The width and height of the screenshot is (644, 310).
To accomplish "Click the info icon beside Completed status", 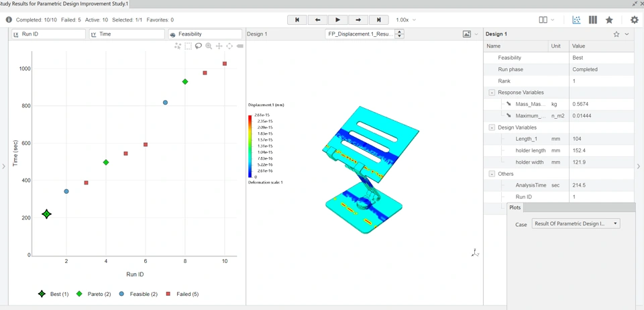I will point(9,19).
